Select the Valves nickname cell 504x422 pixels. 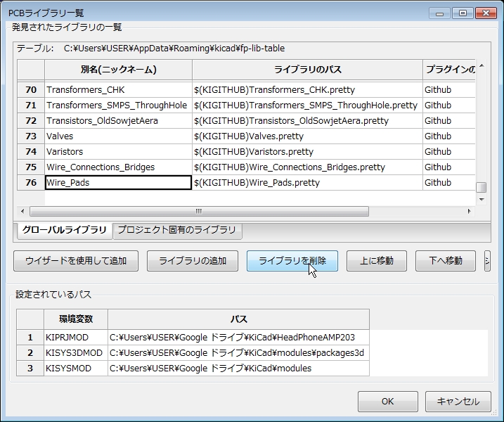coord(118,136)
